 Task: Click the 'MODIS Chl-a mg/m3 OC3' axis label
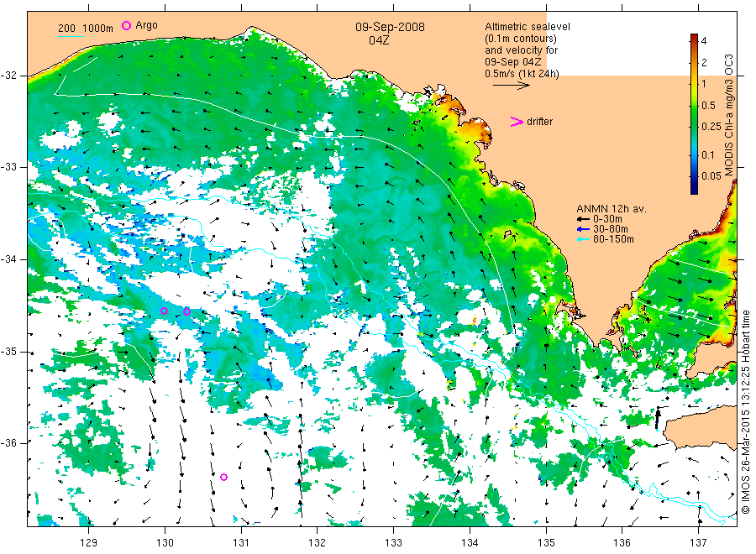point(728,115)
